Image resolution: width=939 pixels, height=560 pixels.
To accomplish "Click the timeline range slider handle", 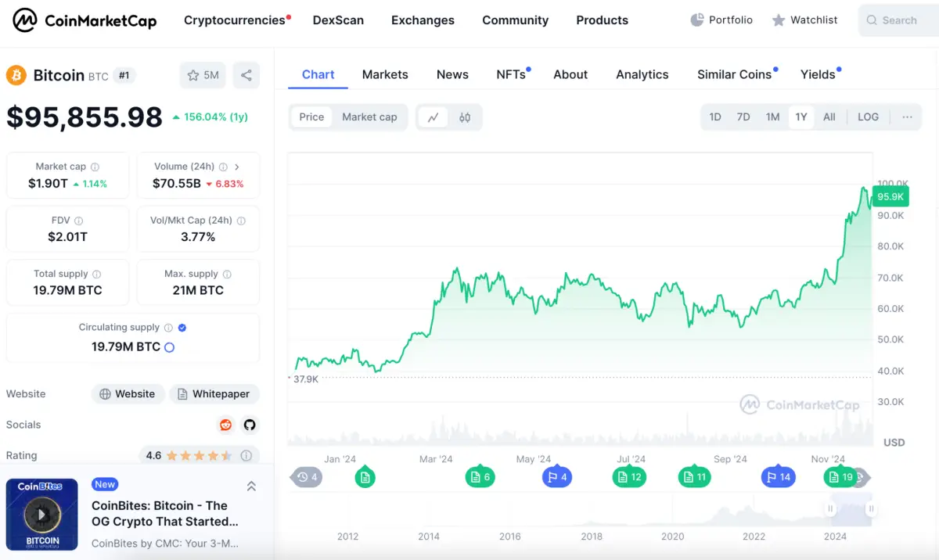I will point(830,508).
